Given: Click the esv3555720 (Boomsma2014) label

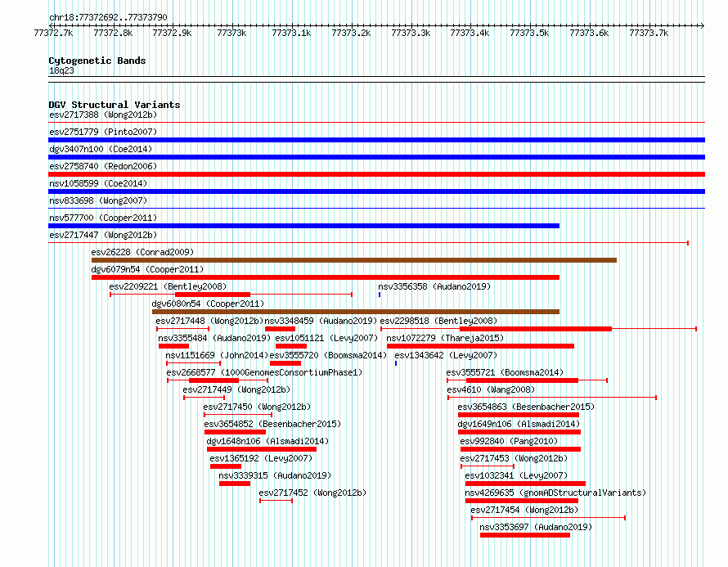Looking at the screenshot, I should coord(328,355).
